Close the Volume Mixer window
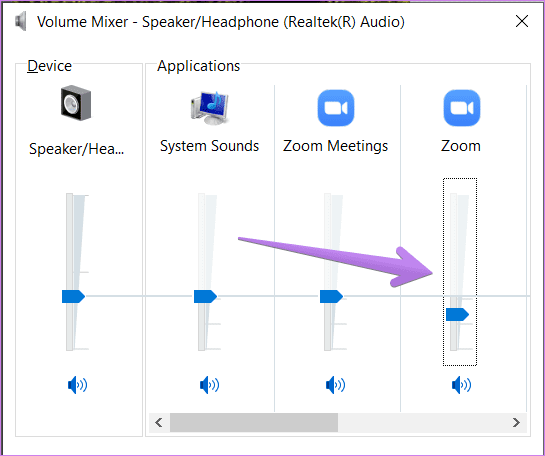Image resolution: width=545 pixels, height=456 pixels. pyautogui.click(x=522, y=21)
